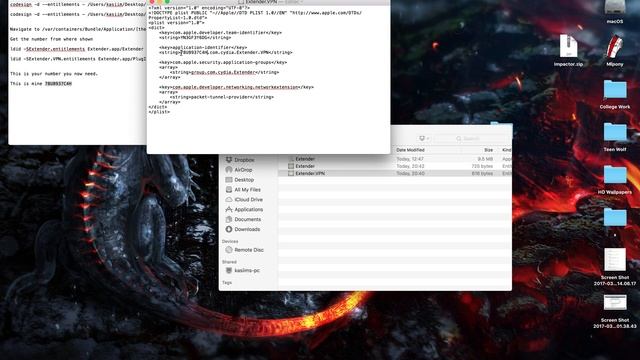
Task: Sort Finder list by Size column
Action: point(488,150)
